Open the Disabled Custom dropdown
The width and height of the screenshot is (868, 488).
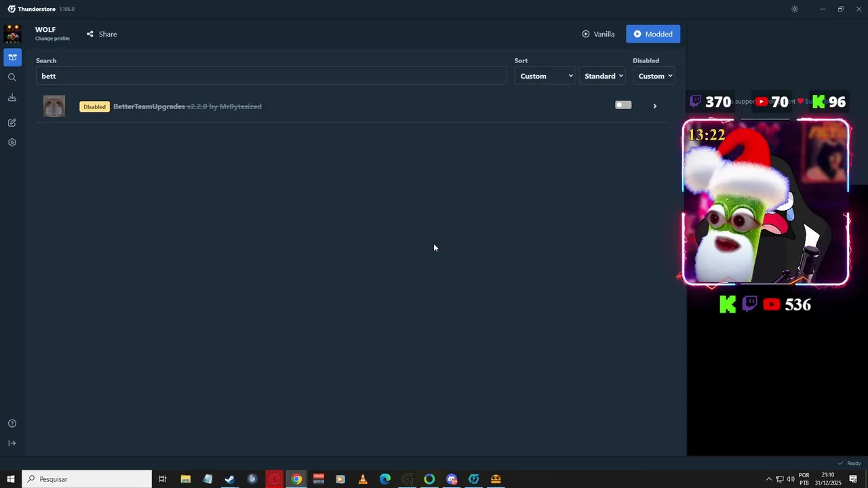click(654, 76)
